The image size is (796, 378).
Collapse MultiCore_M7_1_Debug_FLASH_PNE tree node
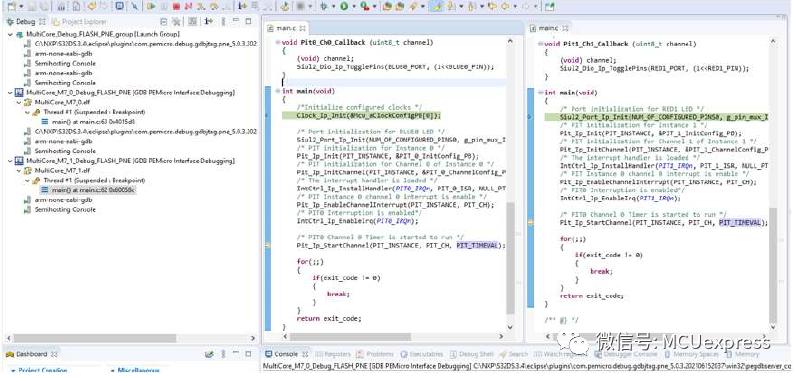tap(11, 161)
